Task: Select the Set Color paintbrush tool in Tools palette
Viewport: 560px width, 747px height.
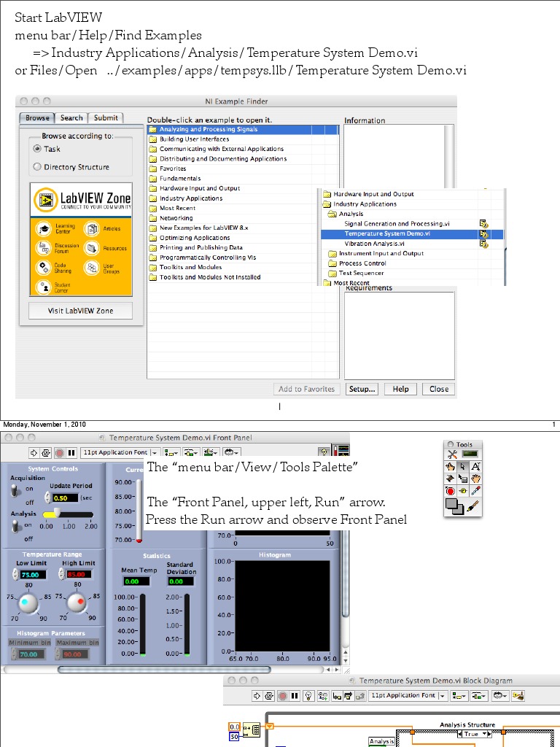Action: 473,506
